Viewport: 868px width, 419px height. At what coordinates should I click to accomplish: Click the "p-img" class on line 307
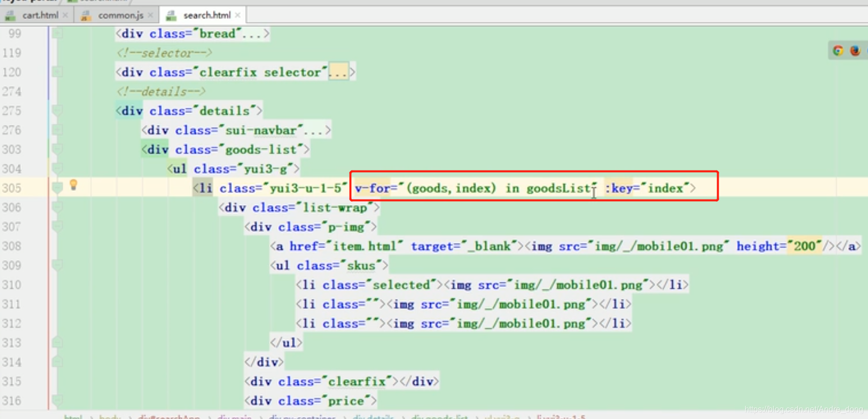tap(348, 227)
